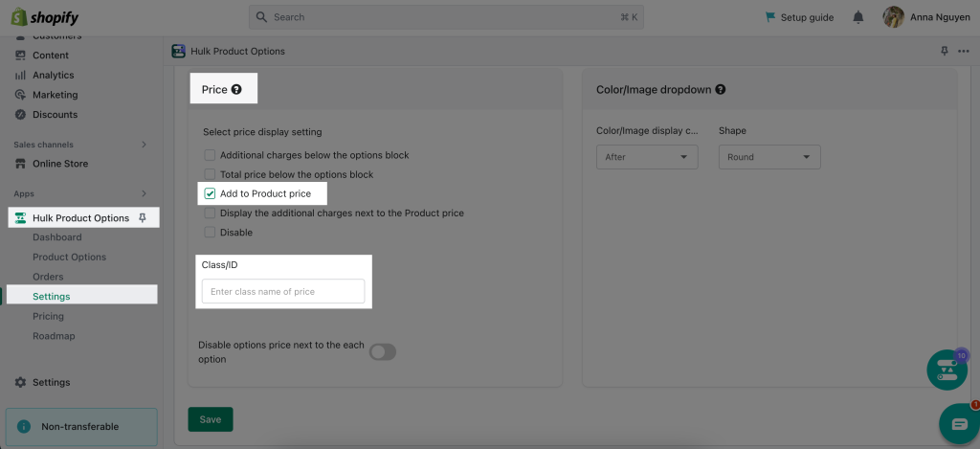Go to Marketing in sidebar
980x449 pixels.
55,95
